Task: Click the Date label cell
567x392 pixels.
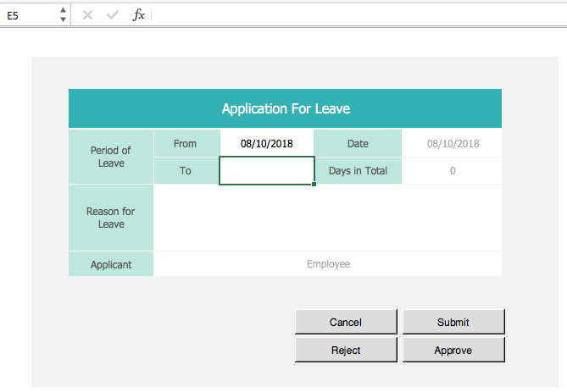Action: click(358, 143)
